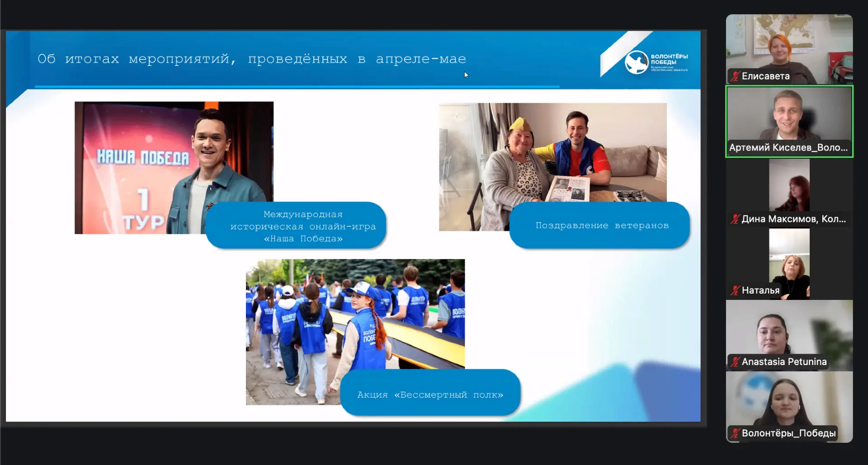Select Наталья's video tile
Viewport: 868px width, 465px height.
(789, 264)
